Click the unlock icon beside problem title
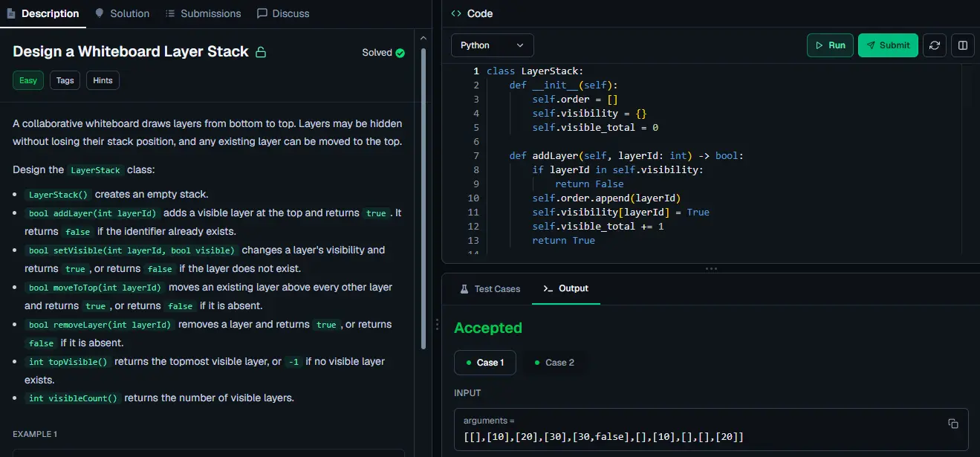 point(261,52)
